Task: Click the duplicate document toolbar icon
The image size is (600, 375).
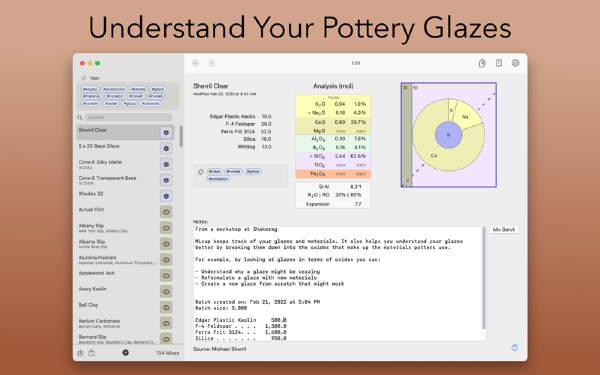Action: point(482,63)
